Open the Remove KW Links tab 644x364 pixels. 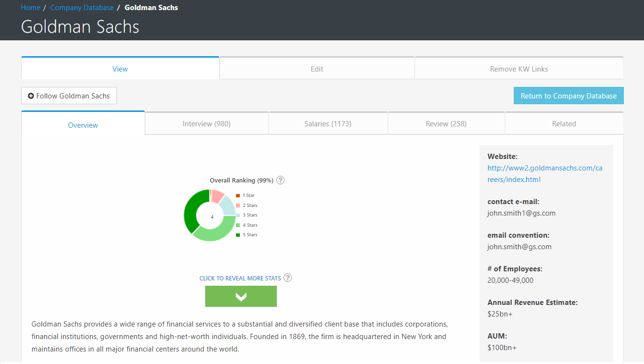click(x=519, y=69)
